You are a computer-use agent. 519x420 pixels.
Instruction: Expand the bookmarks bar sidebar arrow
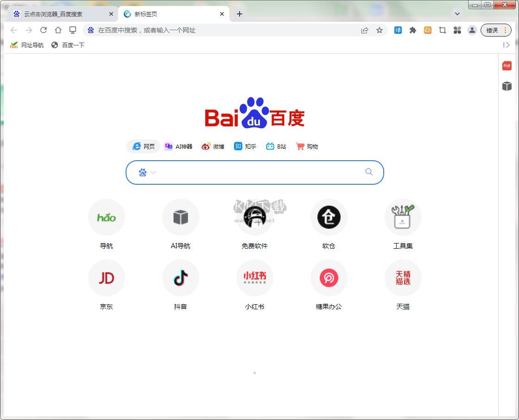coord(506,45)
